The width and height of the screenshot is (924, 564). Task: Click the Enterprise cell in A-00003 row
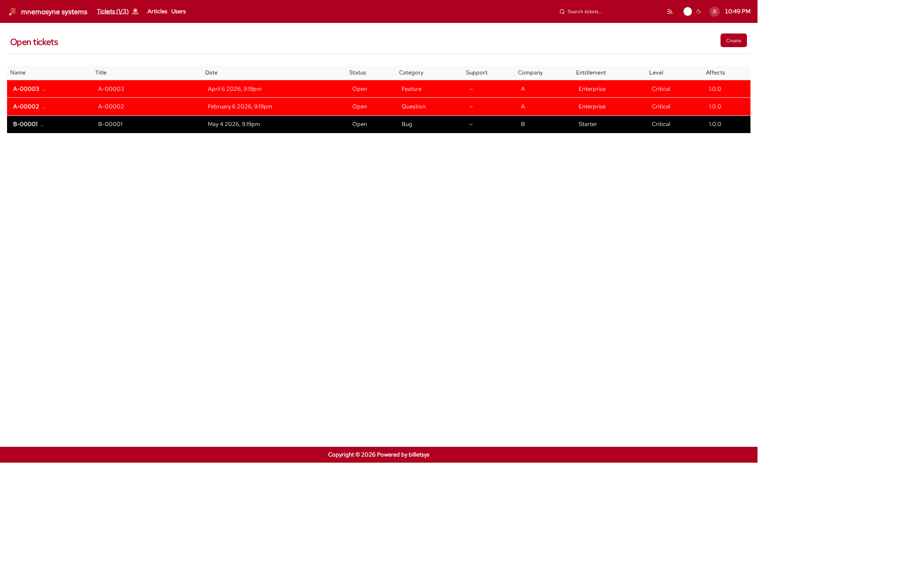coord(592,89)
